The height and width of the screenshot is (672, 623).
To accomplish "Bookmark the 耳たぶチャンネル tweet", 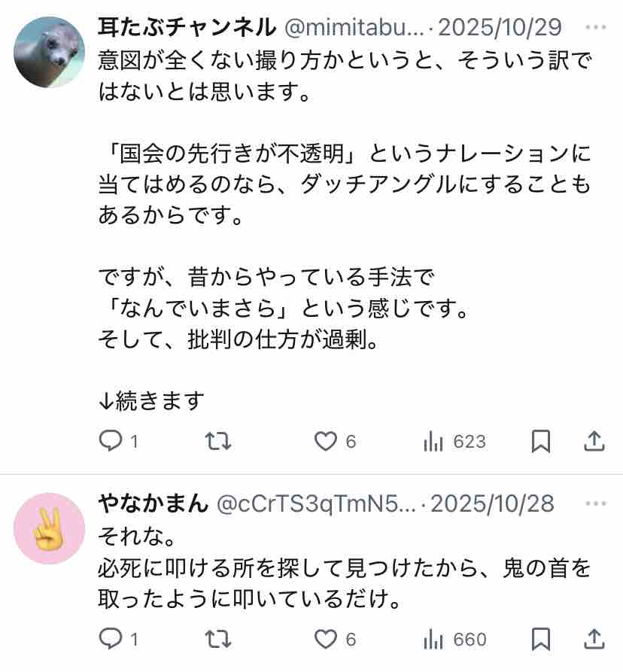I will tap(541, 441).
